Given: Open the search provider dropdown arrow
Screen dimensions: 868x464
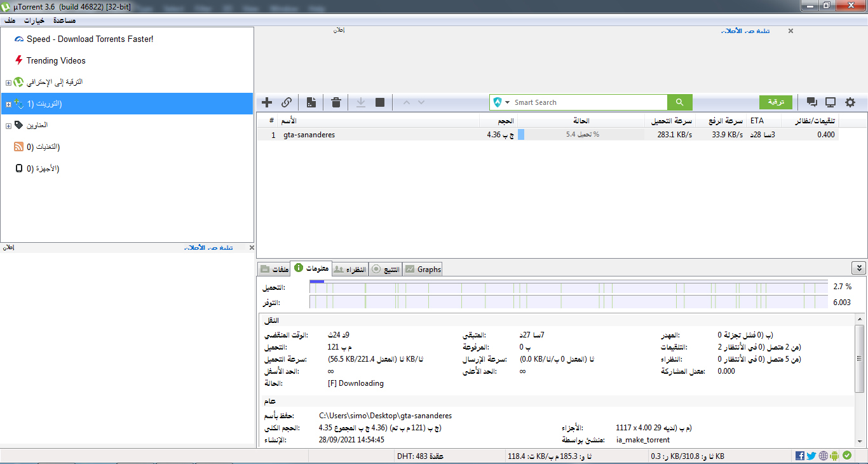Looking at the screenshot, I should (x=508, y=102).
